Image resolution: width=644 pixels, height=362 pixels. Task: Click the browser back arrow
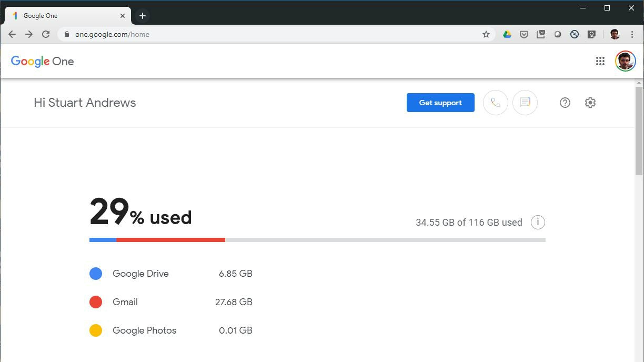(x=12, y=34)
